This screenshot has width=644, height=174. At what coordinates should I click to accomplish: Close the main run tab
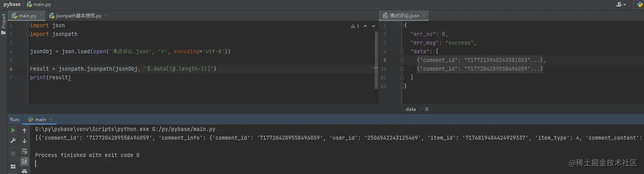52,120
